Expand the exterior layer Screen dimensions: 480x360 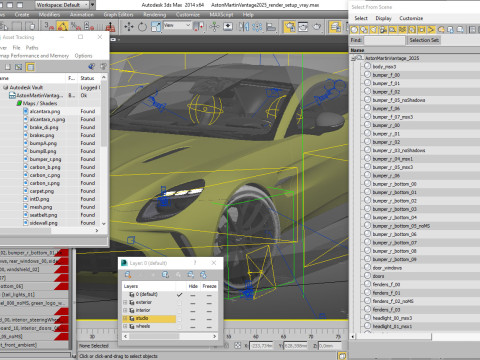125,302
